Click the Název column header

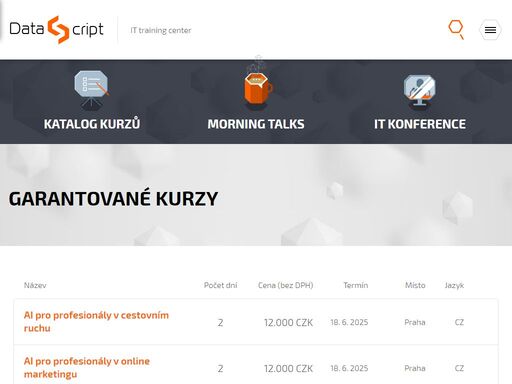pyautogui.click(x=35, y=285)
